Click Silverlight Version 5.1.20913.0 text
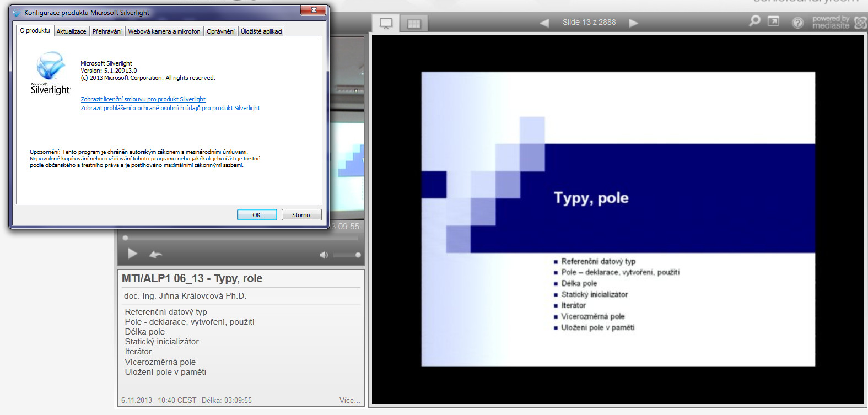This screenshot has width=868, height=415. 109,71
